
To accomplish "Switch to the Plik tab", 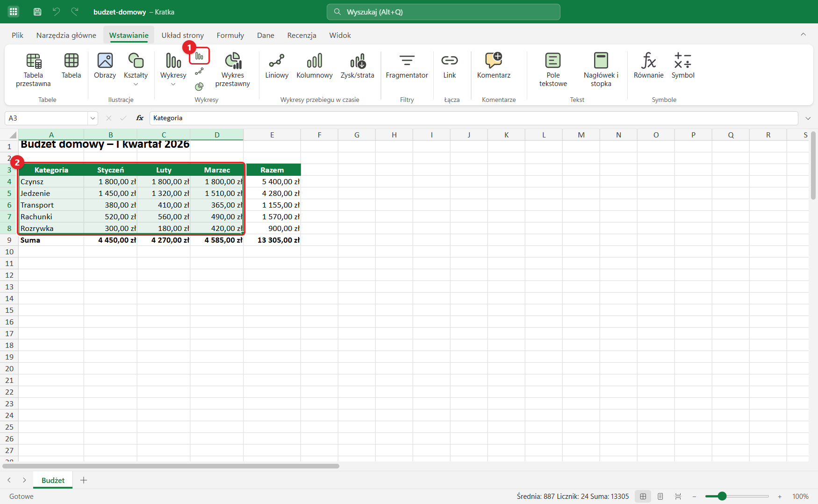I will (x=18, y=35).
